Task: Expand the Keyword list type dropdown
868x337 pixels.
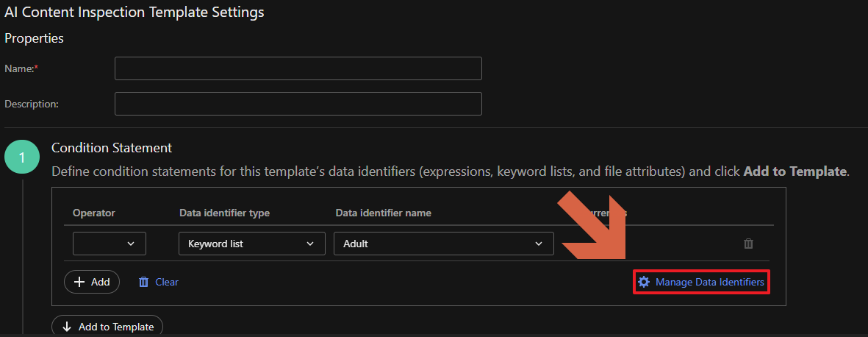Action: pos(251,244)
